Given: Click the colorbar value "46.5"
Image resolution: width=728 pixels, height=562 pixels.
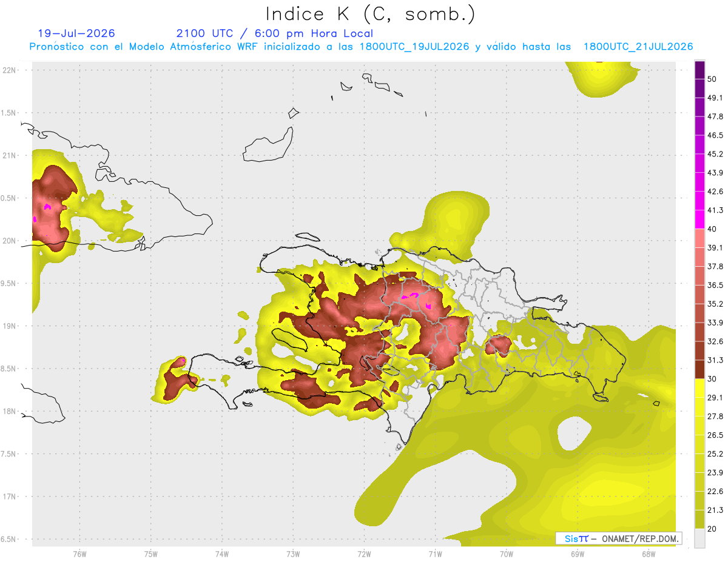Looking at the screenshot, I should pyautogui.click(x=715, y=135).
